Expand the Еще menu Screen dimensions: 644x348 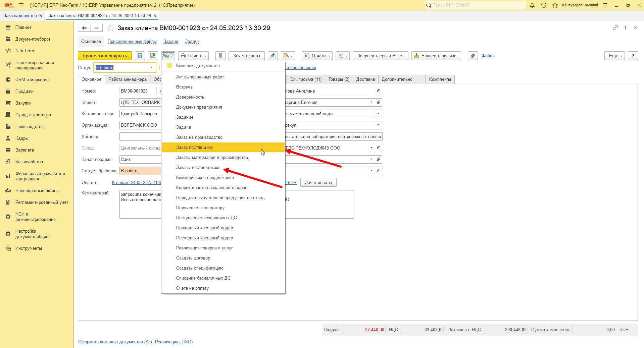tap(615, 56)
